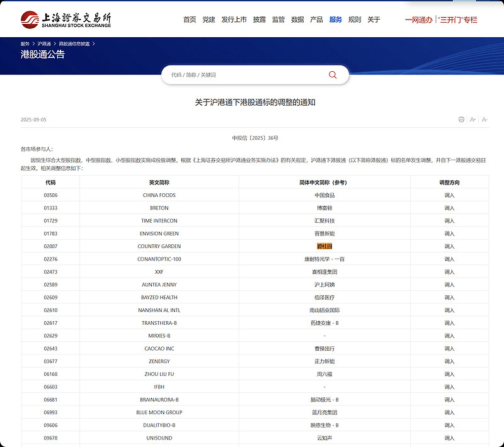Click the NANSHAN AL INTL cell
The height and width of the screenshot is (447, 504).
(159, 310)
